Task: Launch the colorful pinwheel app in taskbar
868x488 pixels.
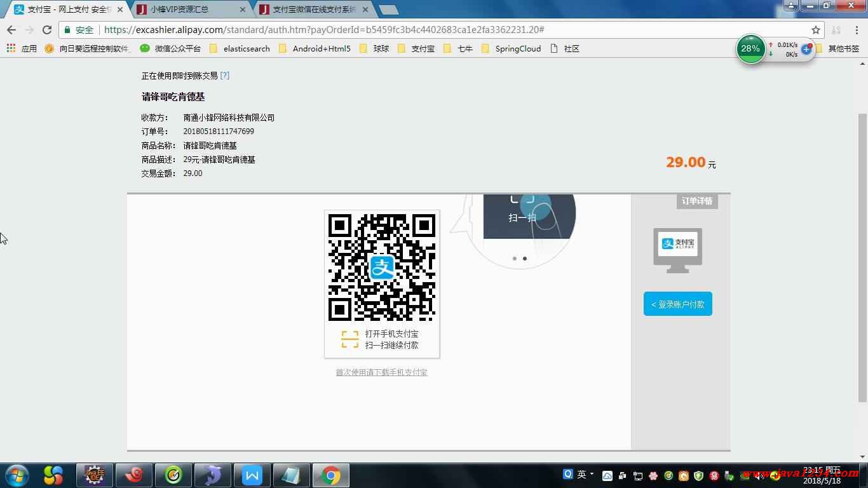Action: pos(53,475)
